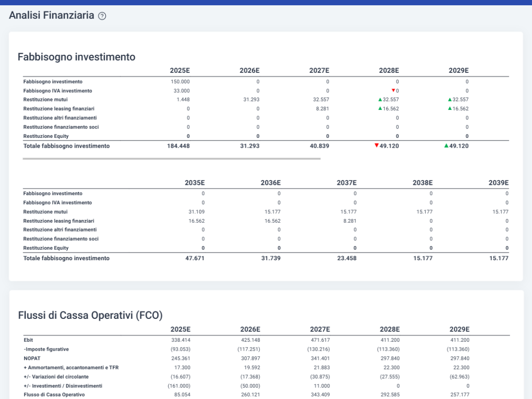Select the 1.448 Restituzione mutui value
Viewport: 532px width, 399px height.
183,100
